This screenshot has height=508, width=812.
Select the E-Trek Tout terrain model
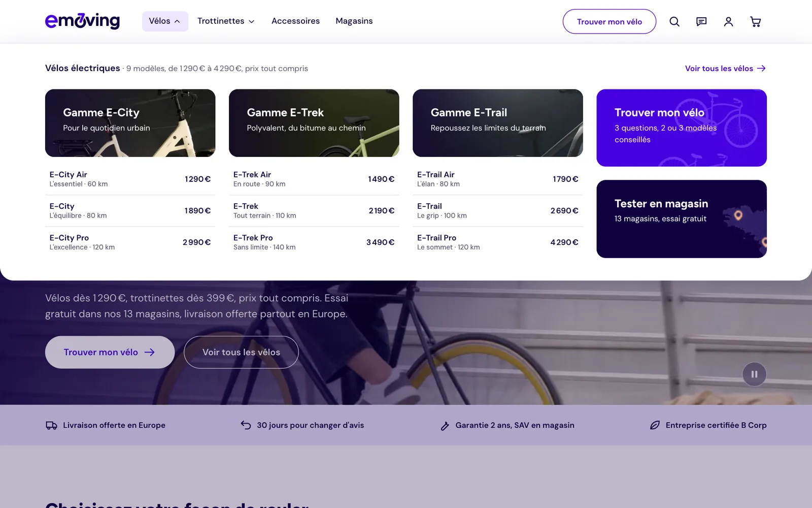click(314, 211)
